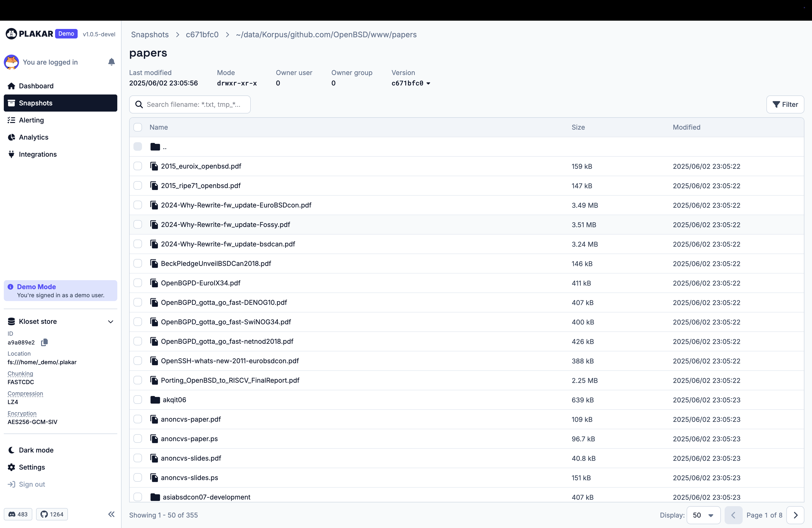Open the Discord community badge
Viewport: 812px width, 528px height.
(18, 514)
